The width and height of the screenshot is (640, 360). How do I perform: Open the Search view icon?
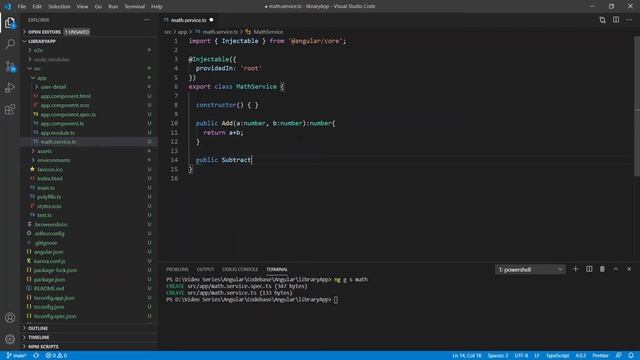click(10, 44)
